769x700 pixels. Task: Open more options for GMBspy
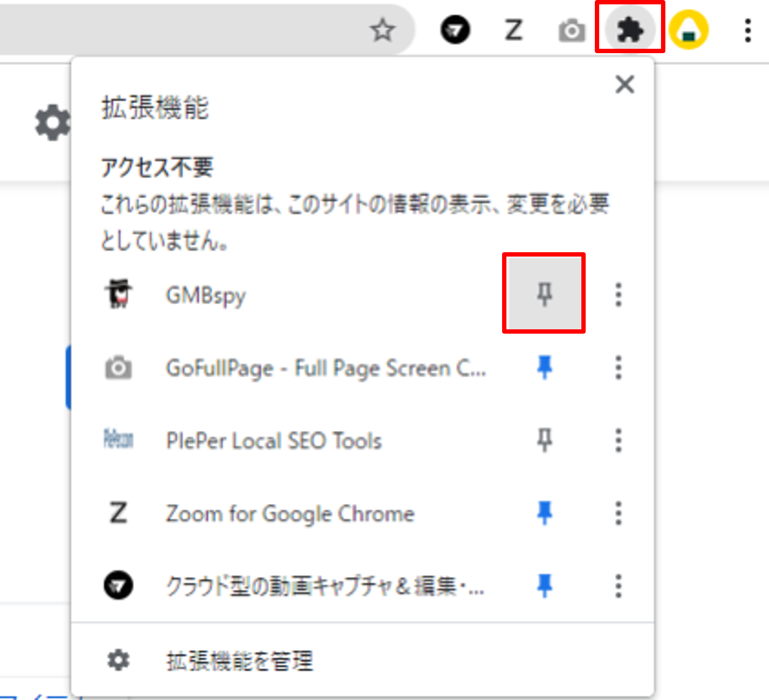click(618, 295)
